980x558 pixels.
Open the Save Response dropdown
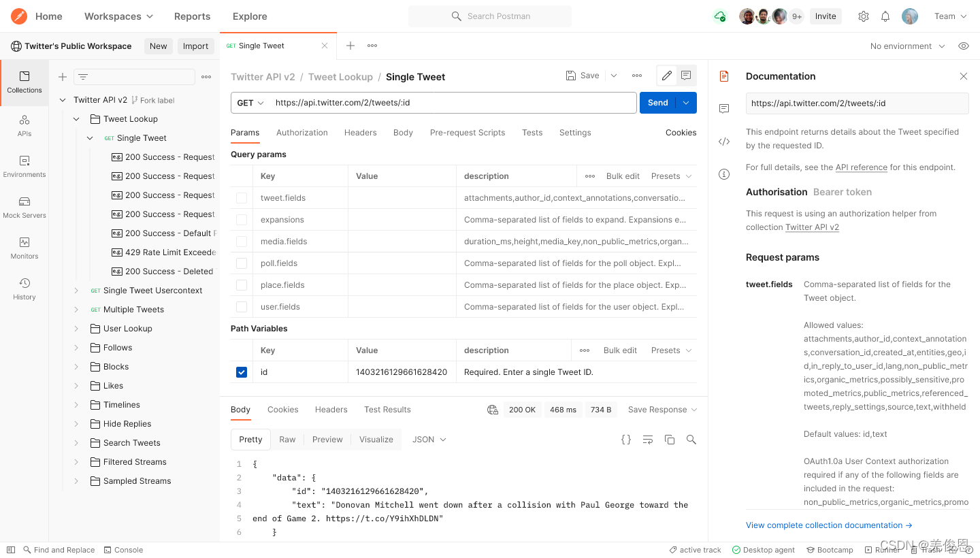click(x=663, y=410)
